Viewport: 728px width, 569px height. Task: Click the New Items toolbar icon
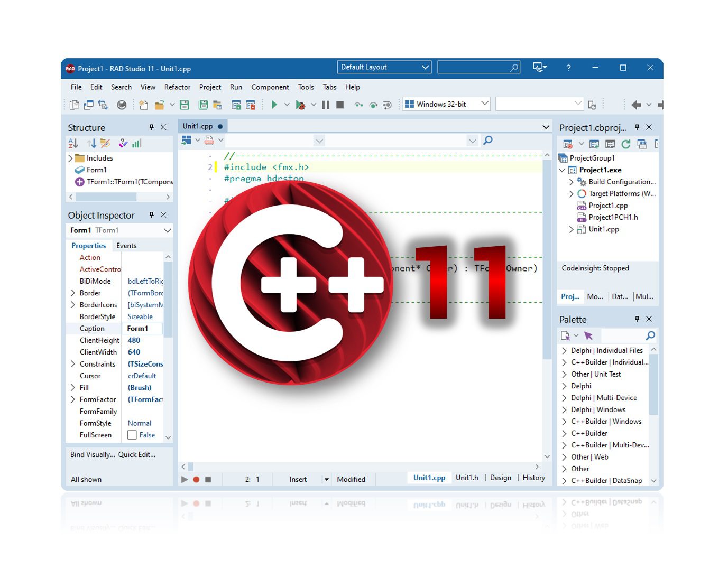click(x=143, y=105)
